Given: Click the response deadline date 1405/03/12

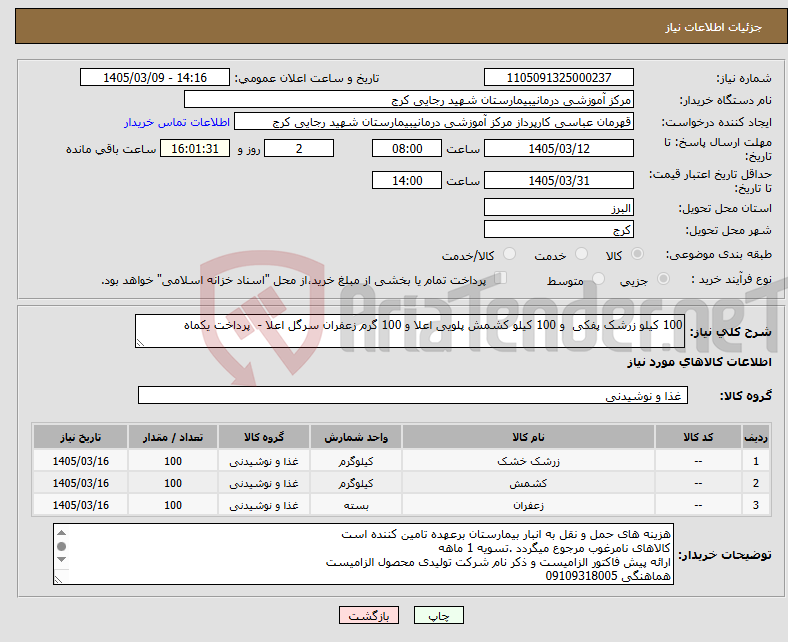Looking at the screenshot, I should (558, 148).
